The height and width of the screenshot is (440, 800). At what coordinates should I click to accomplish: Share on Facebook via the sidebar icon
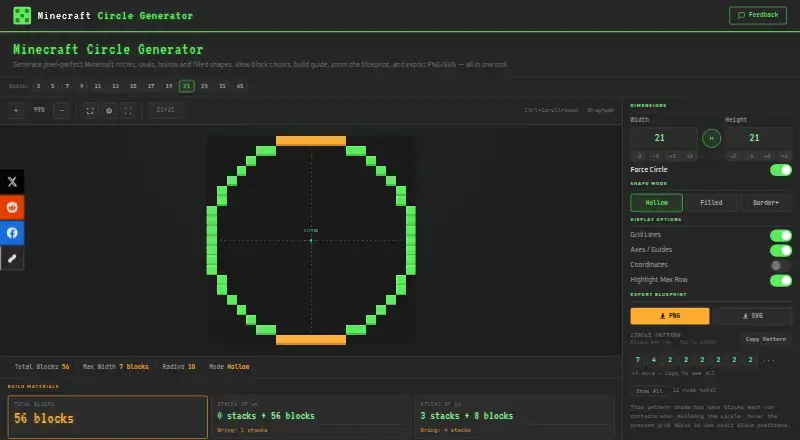point(12,233)
